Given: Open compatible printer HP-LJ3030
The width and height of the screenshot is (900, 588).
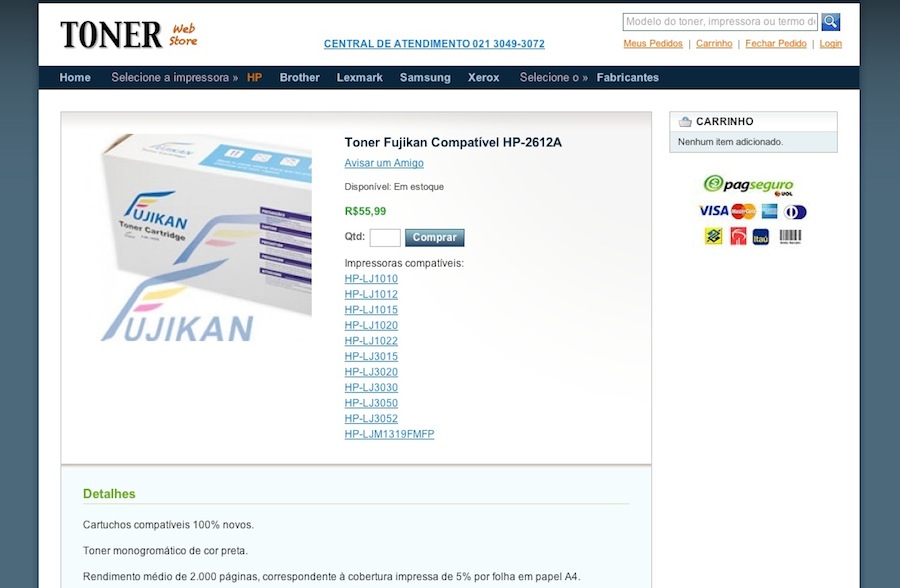Looking at the screenshot, I should pyautogui.click(x=371, y=387).
